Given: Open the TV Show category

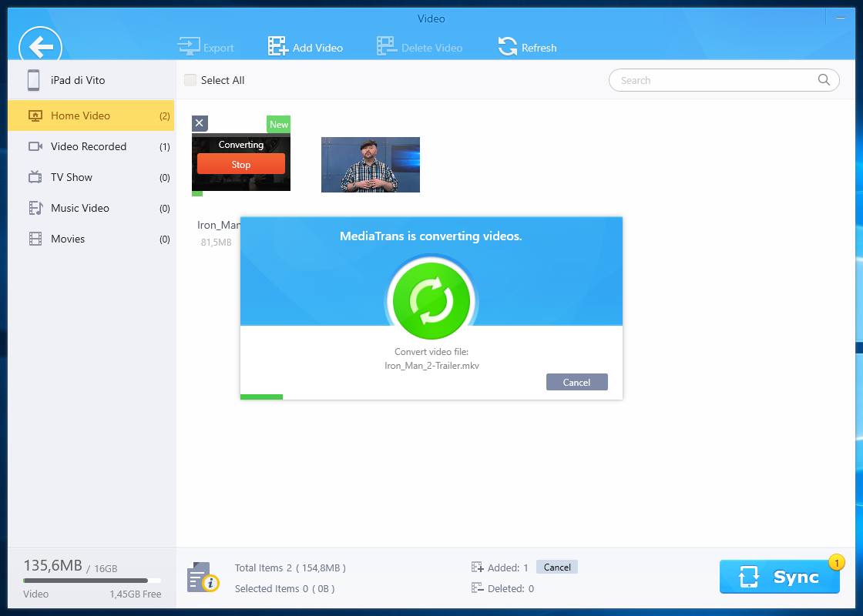Looking at the screenshot, I should point(91,177).
